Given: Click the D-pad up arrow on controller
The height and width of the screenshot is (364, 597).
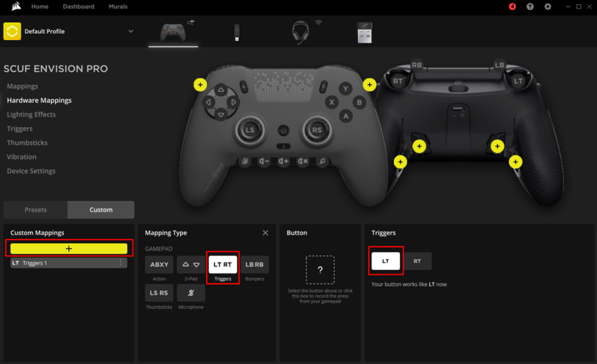Looking at the screenshot, I should pos(221,91).
